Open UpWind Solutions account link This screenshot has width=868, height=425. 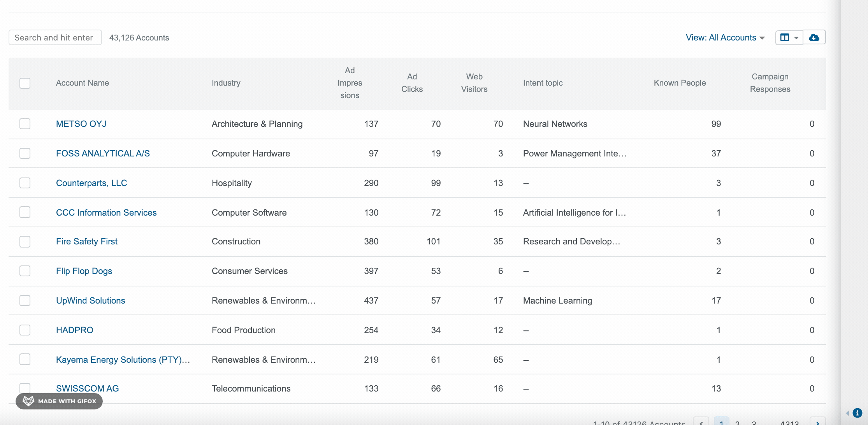[x=91, y=300]
